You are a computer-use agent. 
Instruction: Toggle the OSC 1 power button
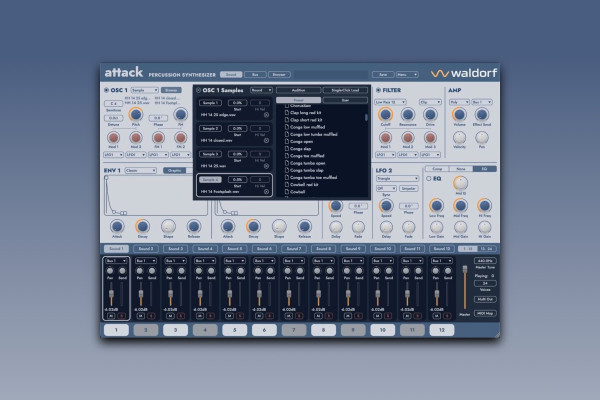(106, 90)
